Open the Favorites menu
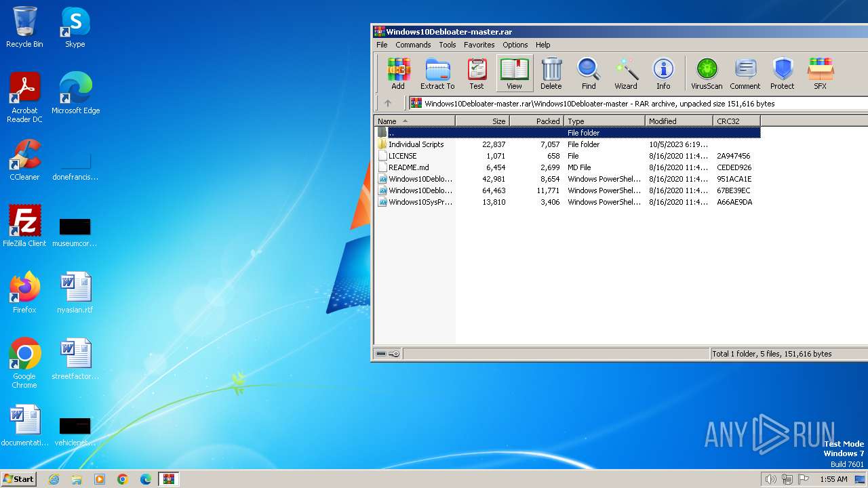 [x=479, y=45]
